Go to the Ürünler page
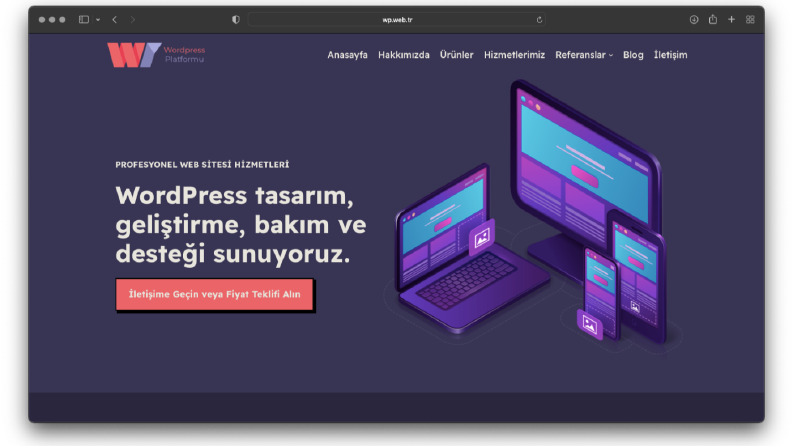 pos(456,55)
